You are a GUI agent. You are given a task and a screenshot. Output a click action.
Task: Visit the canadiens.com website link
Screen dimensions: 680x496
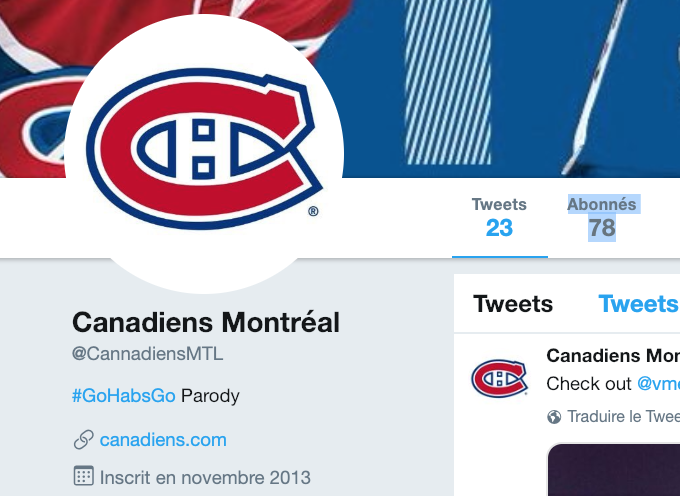point(163,440)
